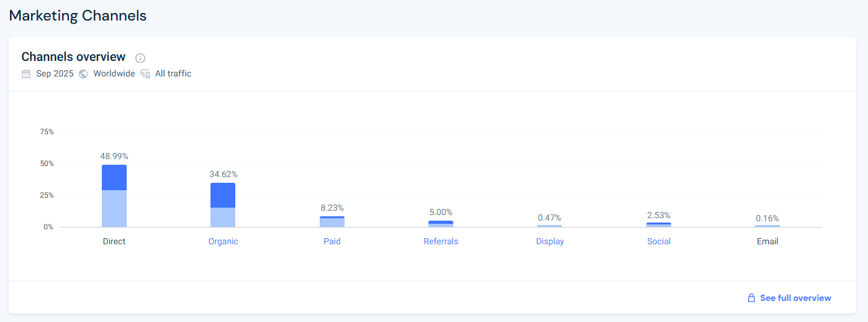868x322 pixels.
Task: Click the Paid bar in the chart
Action: 332,223
